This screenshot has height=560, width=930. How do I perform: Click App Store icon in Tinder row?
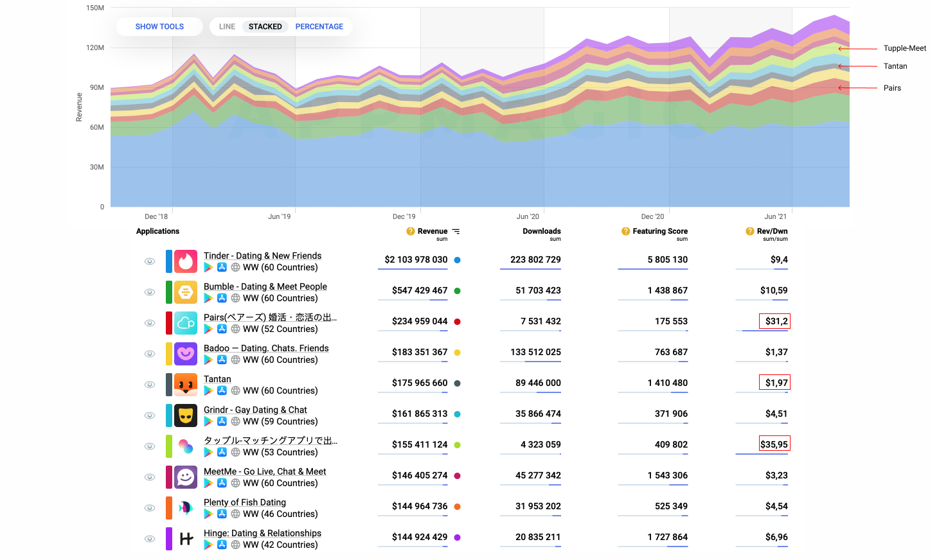(222, 267)
